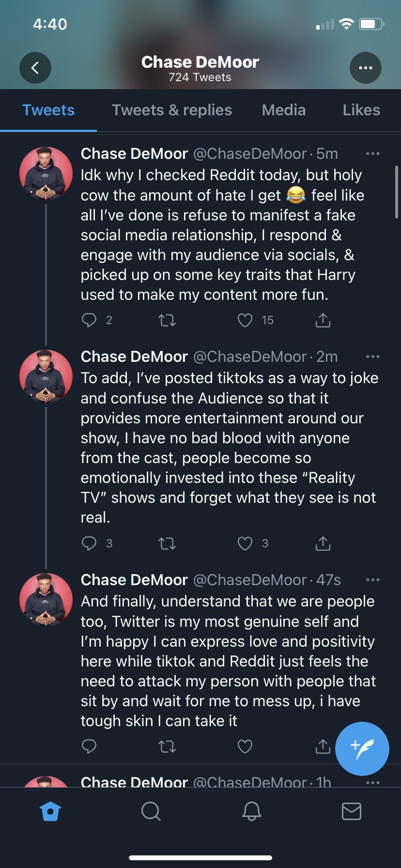
Task: View Notifications via the bell icon
Action: click(x=250, y=812)
